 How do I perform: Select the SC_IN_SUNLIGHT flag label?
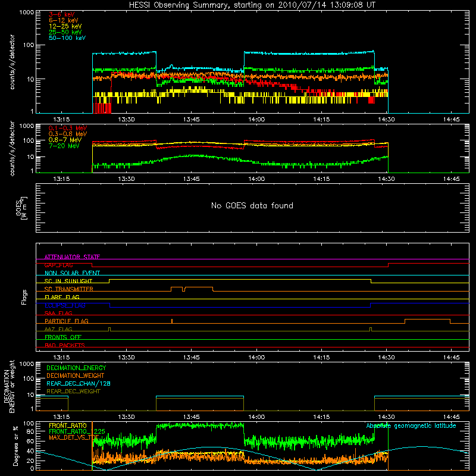coord(68,281)
